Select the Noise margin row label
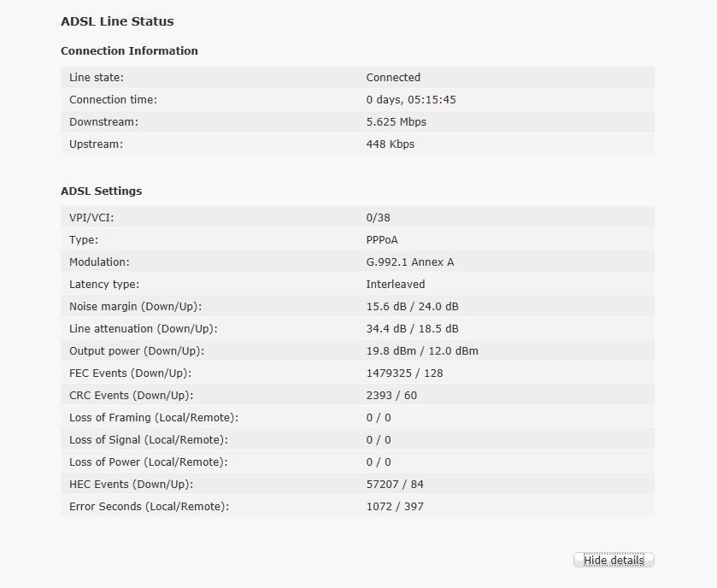The height and width of the screenshot is (588, 717). (135, 307)
